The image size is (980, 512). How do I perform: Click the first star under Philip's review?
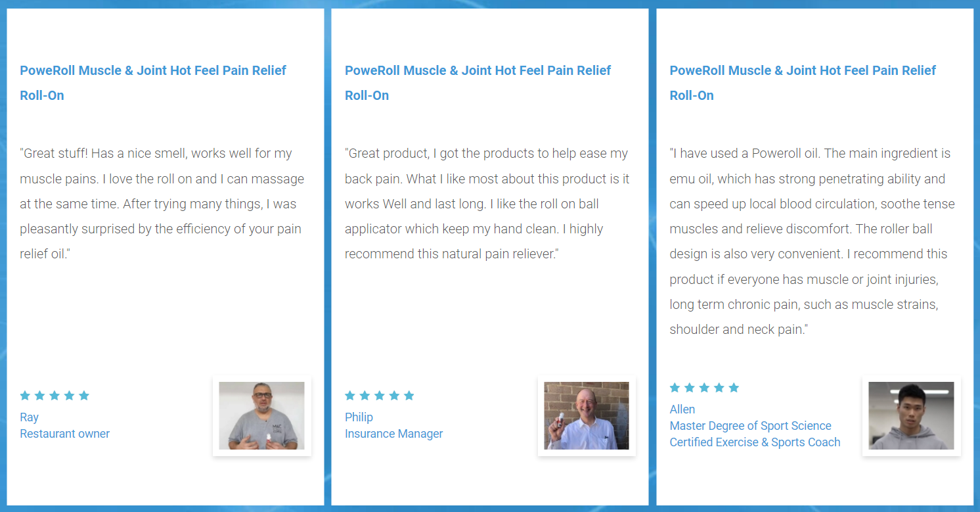point(350,396)
